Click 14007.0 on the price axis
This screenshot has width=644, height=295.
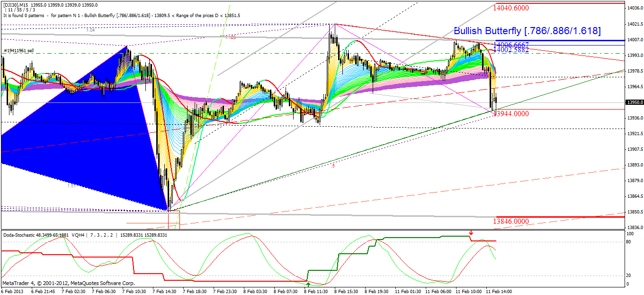click(x=634, y=39)
